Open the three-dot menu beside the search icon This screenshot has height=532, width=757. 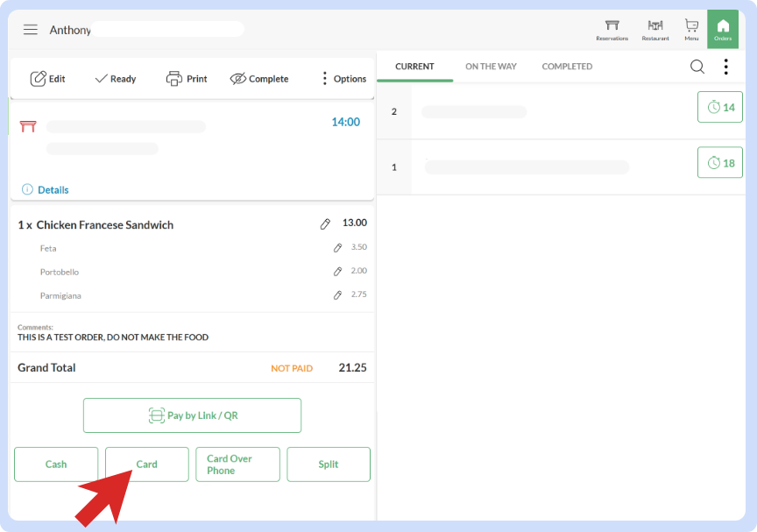tap(725, 66)
